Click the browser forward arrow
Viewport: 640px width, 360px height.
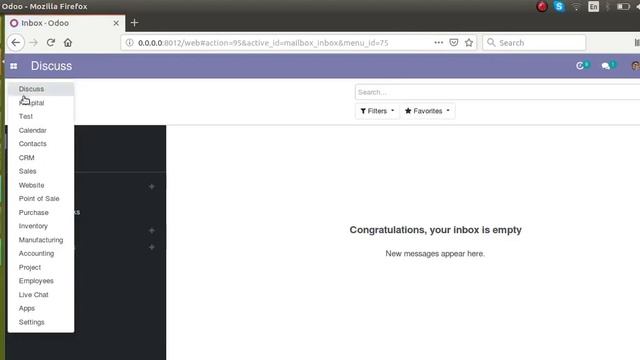[x=33, y=42]
